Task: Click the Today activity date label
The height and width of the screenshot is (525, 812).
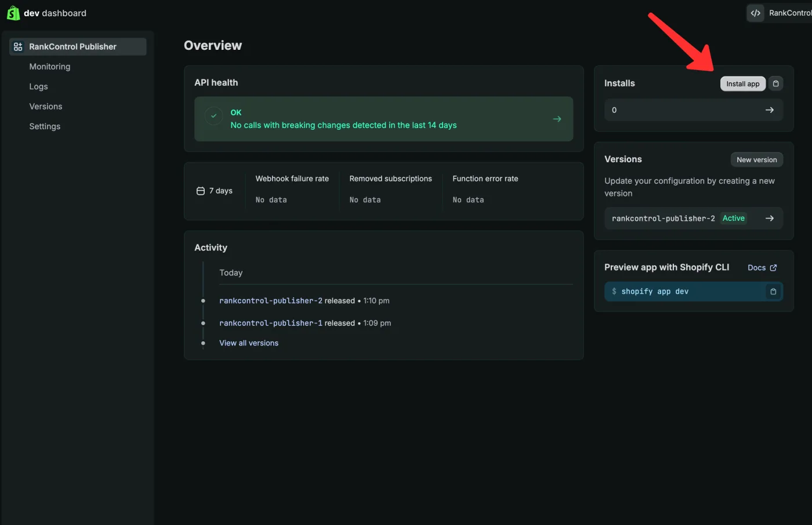Action: pos(231,273)
